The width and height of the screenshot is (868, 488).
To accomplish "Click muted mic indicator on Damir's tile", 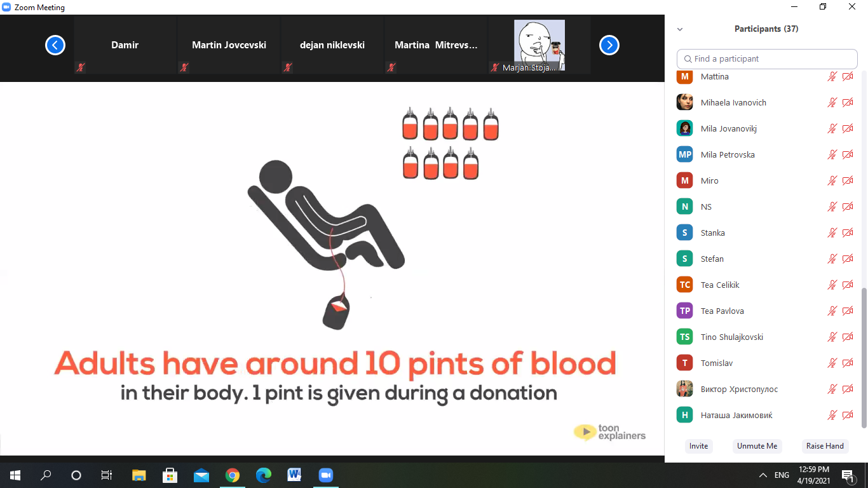I will pyautogui.click(x=81, y=67).
